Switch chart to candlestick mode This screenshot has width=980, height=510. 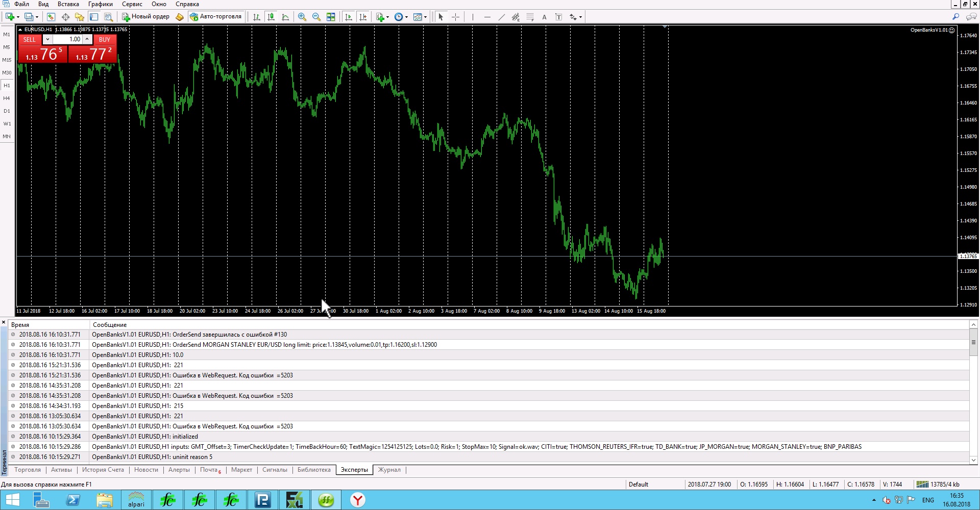271,17
